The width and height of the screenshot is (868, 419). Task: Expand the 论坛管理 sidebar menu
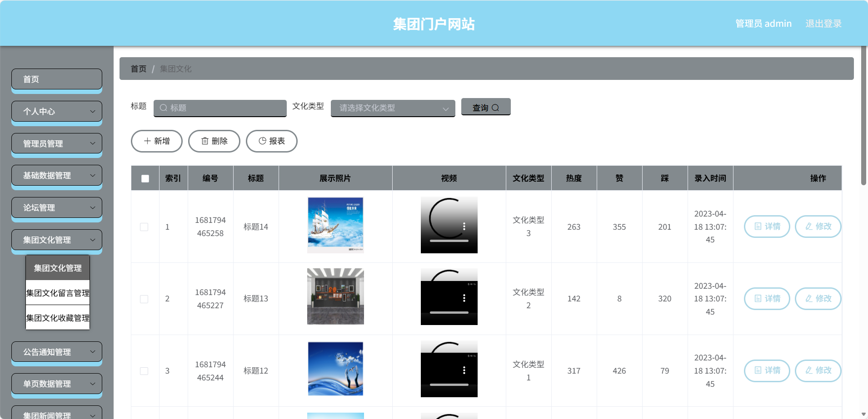(57, 207)
